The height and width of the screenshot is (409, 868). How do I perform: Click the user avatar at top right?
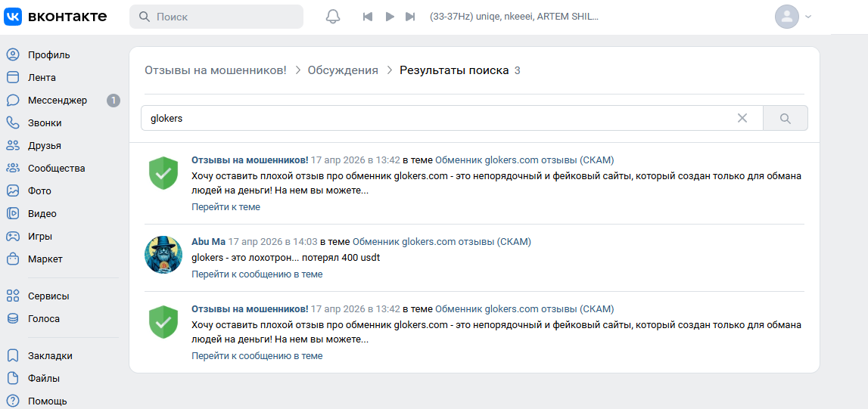(x=786, y=17)
